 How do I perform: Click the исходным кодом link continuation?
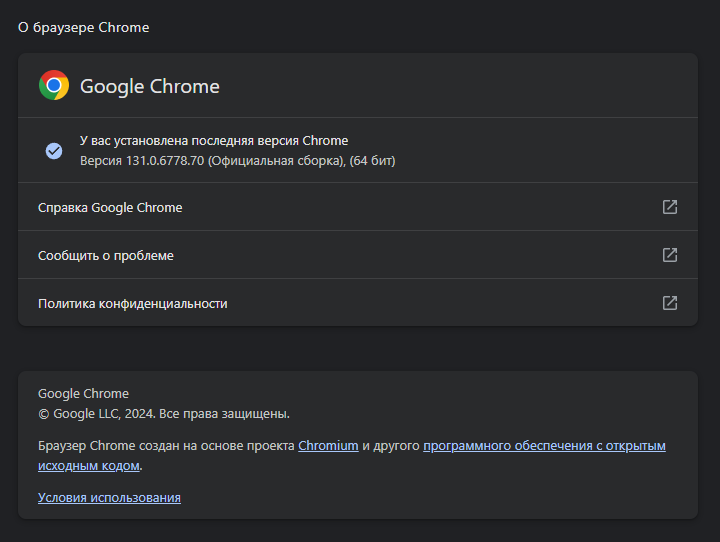coord(89,465)
